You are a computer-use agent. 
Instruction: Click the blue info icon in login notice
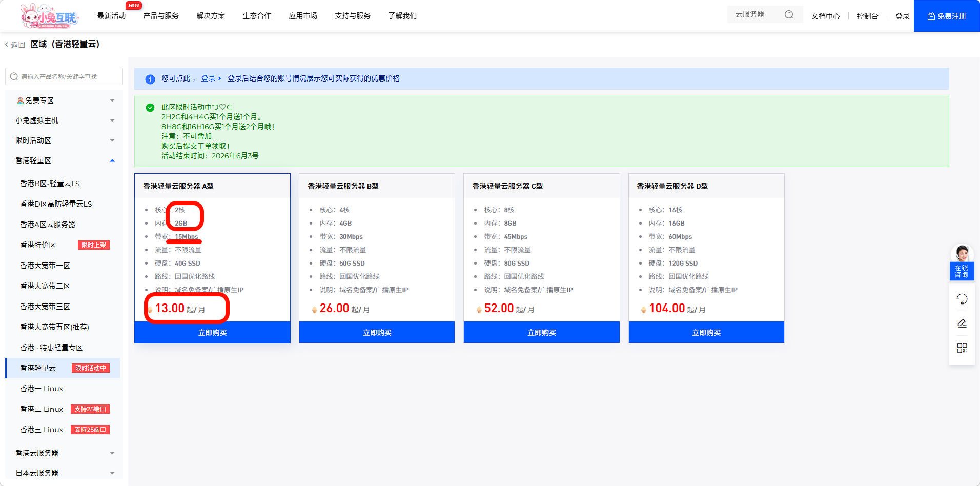coord(150,79)
